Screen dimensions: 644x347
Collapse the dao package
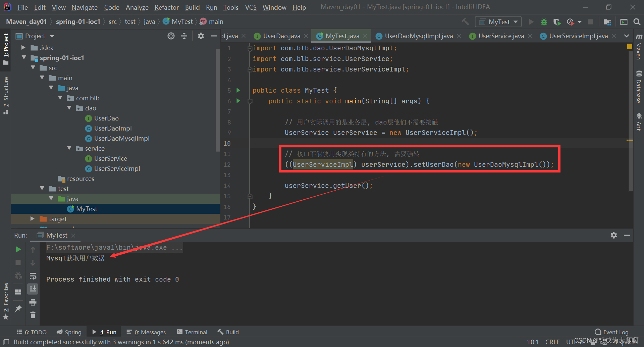tap(69, 108)
